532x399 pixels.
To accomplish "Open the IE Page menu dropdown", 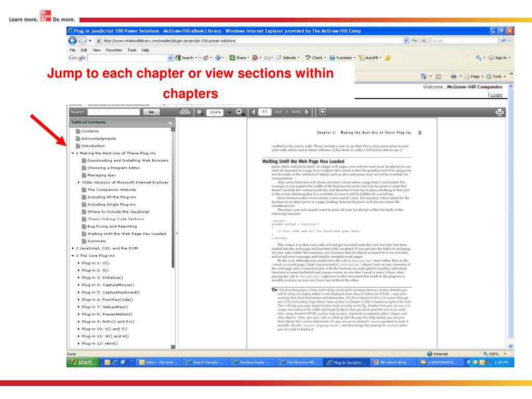I will (474, 77).
